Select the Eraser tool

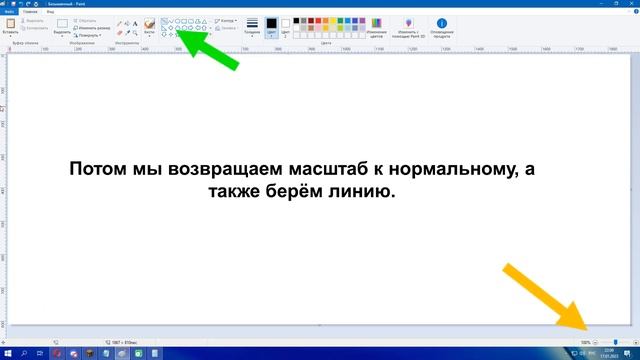(119, 33)
